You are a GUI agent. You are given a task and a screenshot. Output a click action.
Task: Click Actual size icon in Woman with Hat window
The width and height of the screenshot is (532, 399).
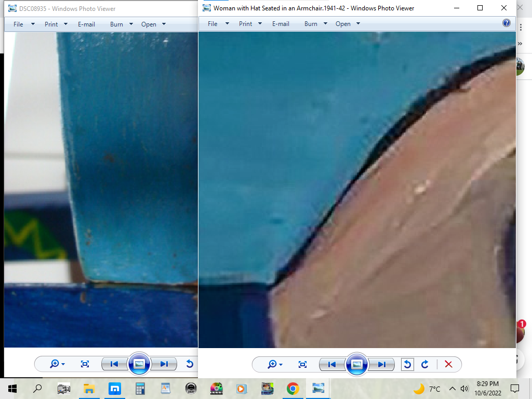tap(302, 364)
